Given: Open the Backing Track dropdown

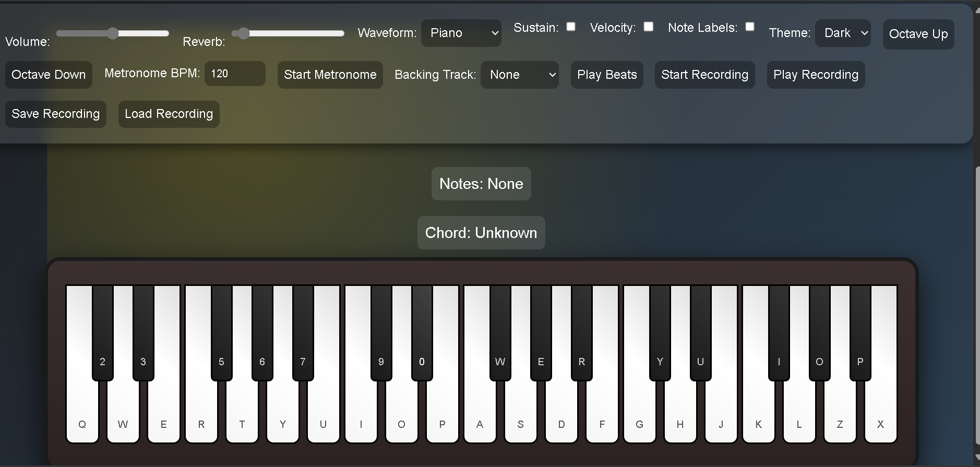Looking at the screenshot, I should tap(519, 75).
